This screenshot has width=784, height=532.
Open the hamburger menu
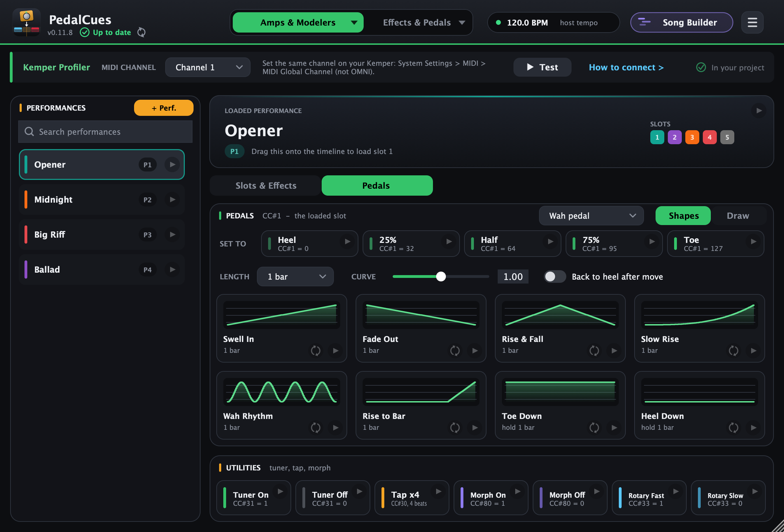[752, 23]
